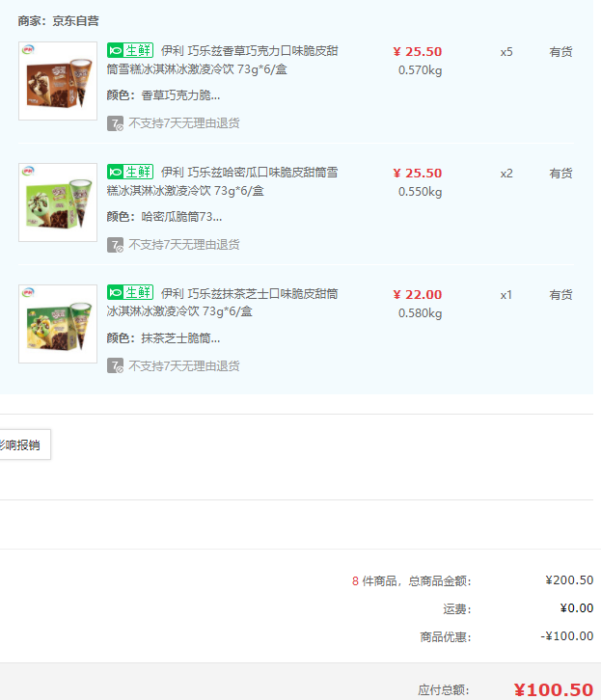Click the matcha cheese cone product thumbnail
This screenshot has width=601, height=700.
58,324
